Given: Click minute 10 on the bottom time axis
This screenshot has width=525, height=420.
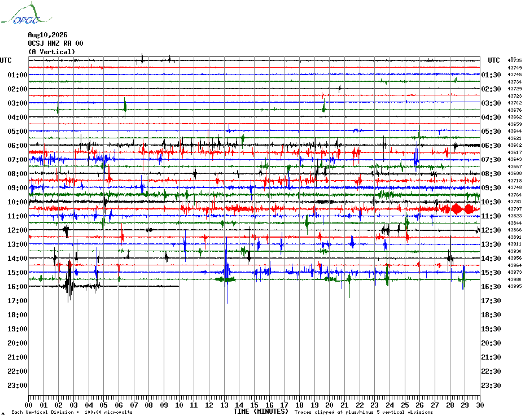Looking at the screenshot, I should [179, 405].
